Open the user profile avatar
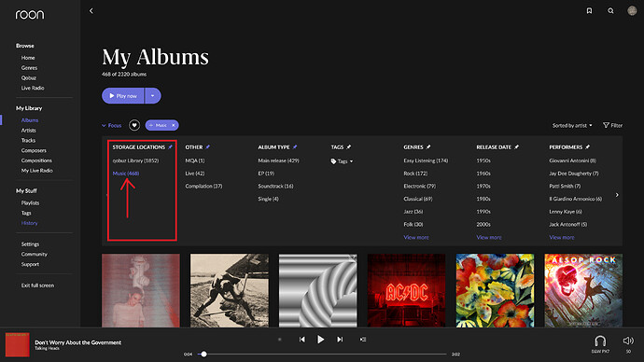The height and width of the screenshot is (362, 644). pyautogui.click(x=632, y=10)
